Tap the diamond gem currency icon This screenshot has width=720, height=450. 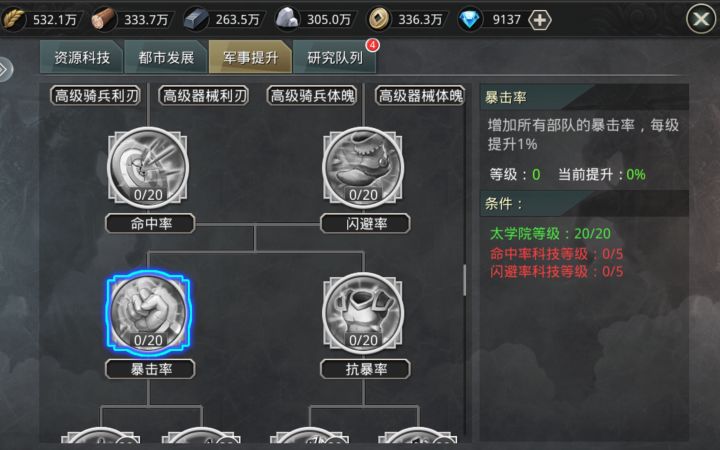469,19
